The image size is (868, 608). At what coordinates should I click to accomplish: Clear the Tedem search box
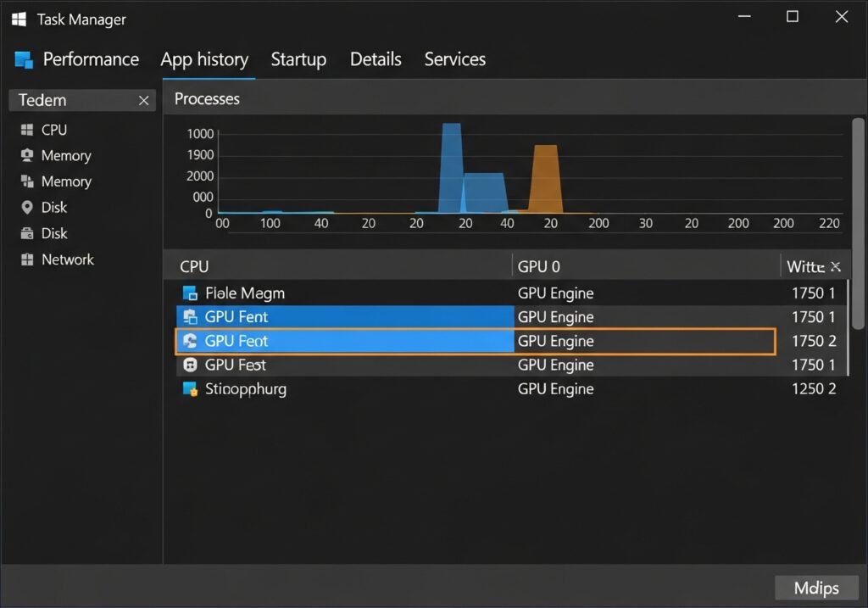(143, 100)
